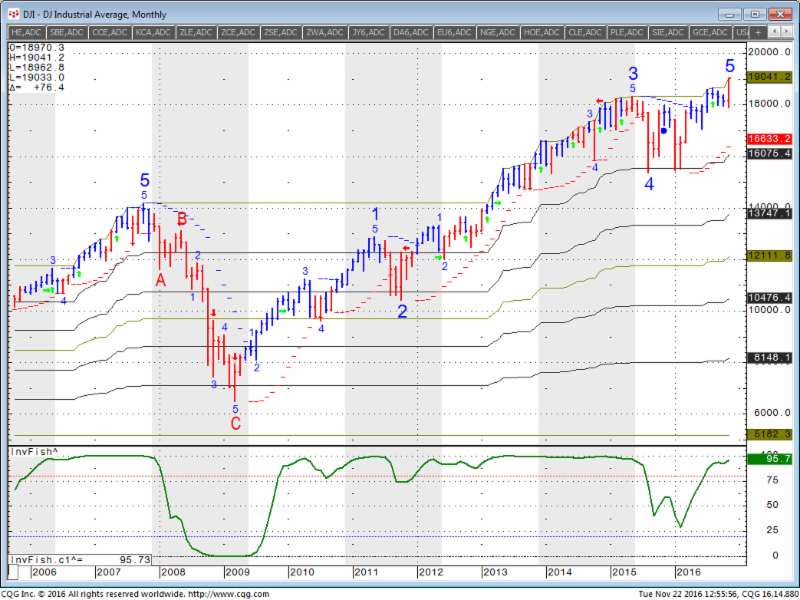Select the CCE,ADC tab
Viewport: 800px width, 600px height.
pos(110,32)
